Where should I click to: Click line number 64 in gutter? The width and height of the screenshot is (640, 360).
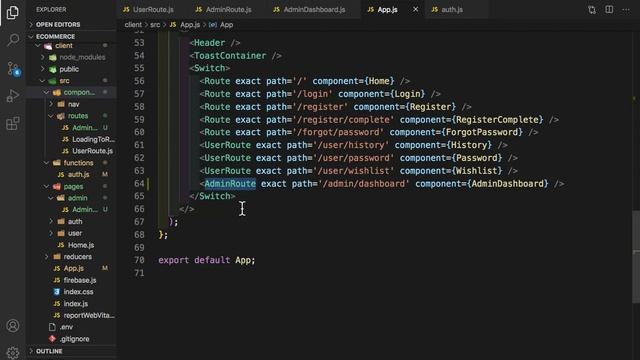(139, 183)
